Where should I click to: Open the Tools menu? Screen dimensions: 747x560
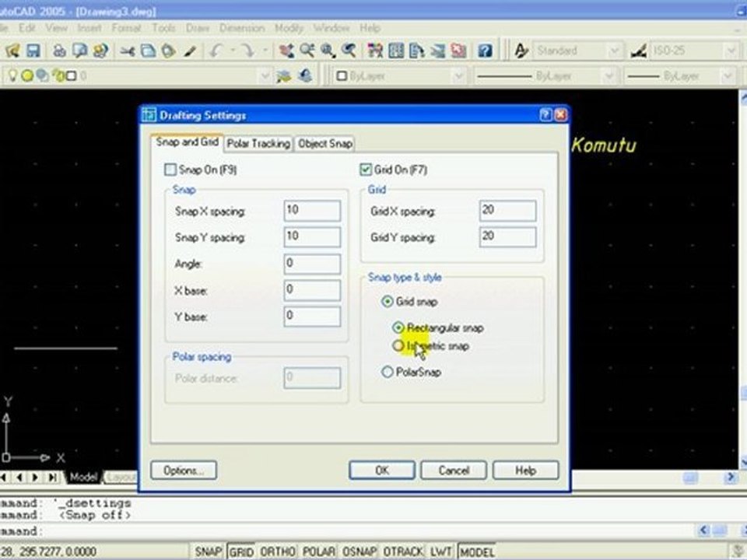click(x=163, y=28)
